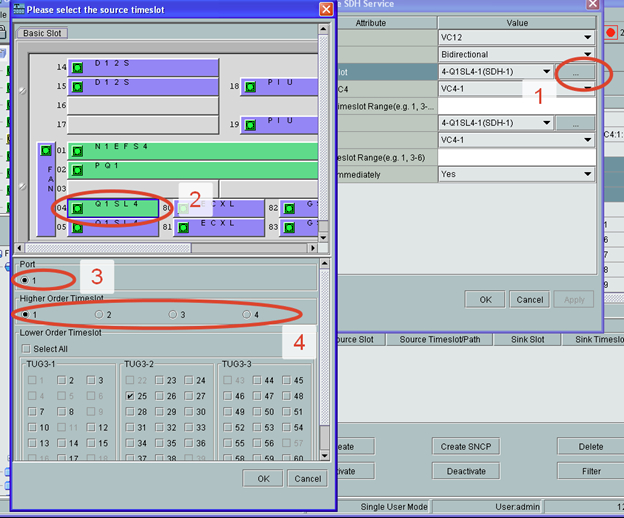This screenshot has height=518, width=624.
Task: Check lower order timeslot 32
Action: pos(159,427)
